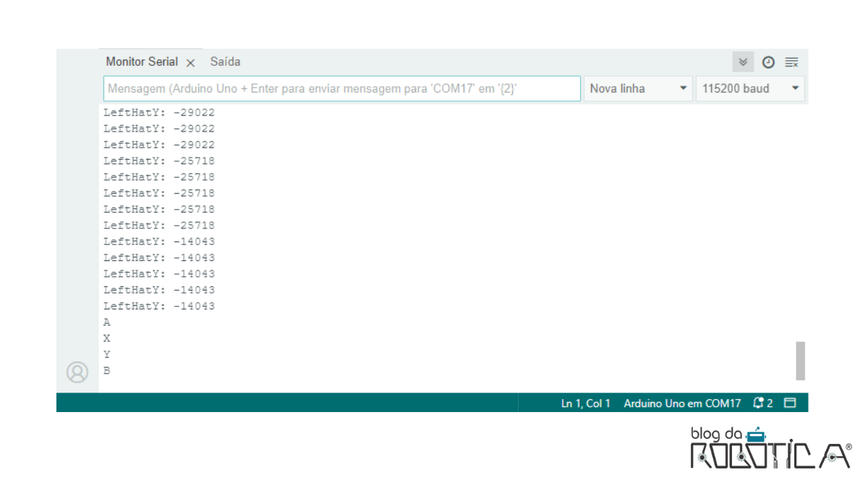The image size is (868, 488).
Task: Select the LeftHatY: -14043 output line
Action: click(x=159, y=306)
